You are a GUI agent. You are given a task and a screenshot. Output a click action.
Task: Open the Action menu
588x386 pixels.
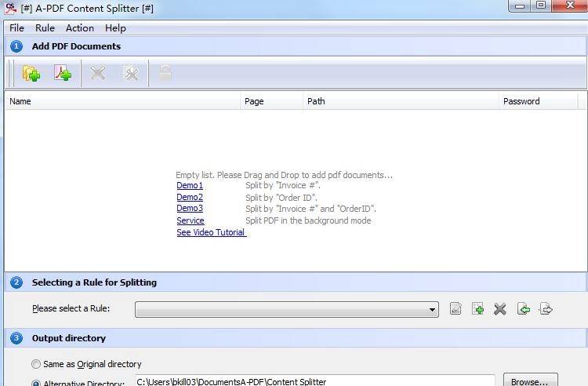coord(80,28)
